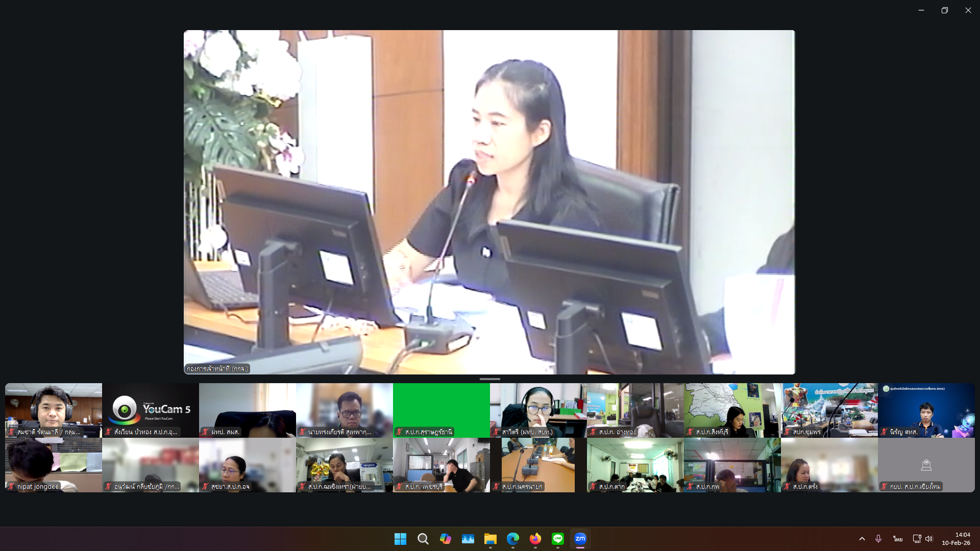This screenshot has width=980, height=551.
Task: Start Firefox from the taskbar
Action: point(535,538)
